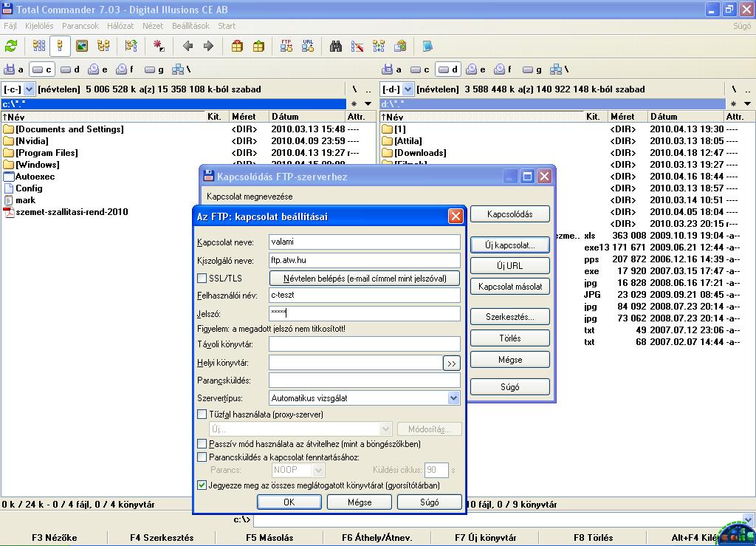Click the synchronize directories toolbar icon
The width and height of the screenshot is (756, 546).
[x=379, y=47]
